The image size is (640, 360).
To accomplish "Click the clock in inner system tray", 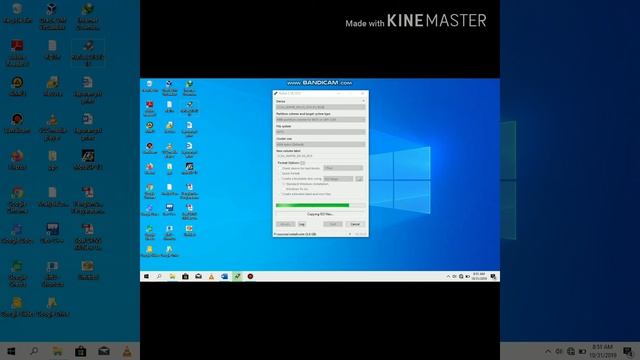I will (x=479, y=276).
